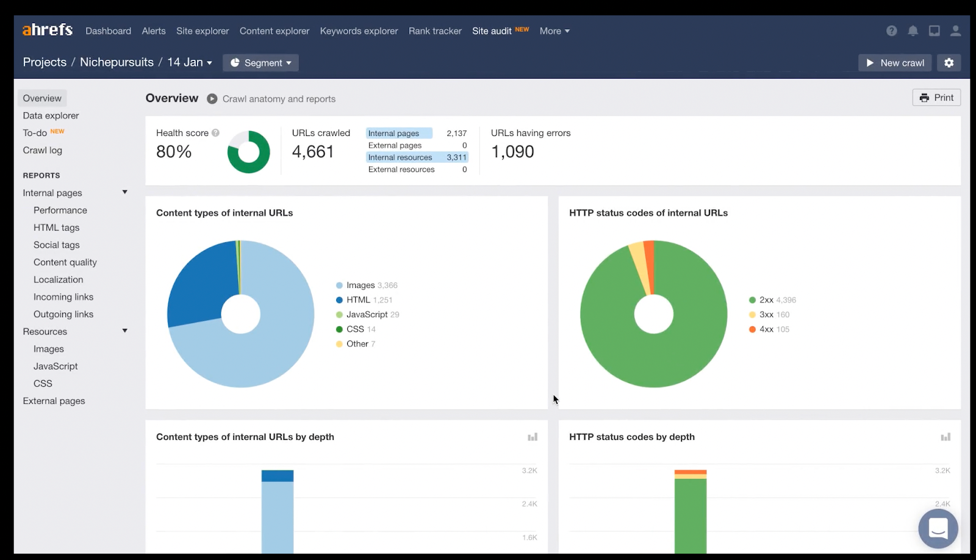Toggle the 3xx legend item

pyautogui.click(x=766, y=315)
